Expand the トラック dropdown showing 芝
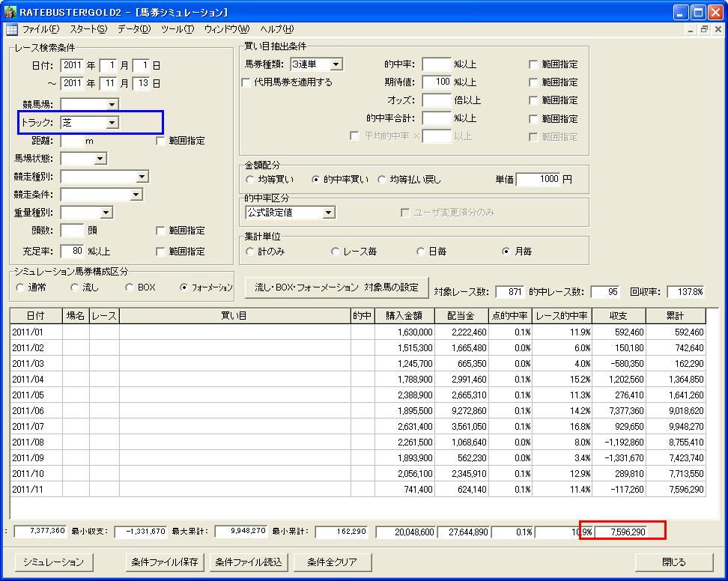 [112, 123]
